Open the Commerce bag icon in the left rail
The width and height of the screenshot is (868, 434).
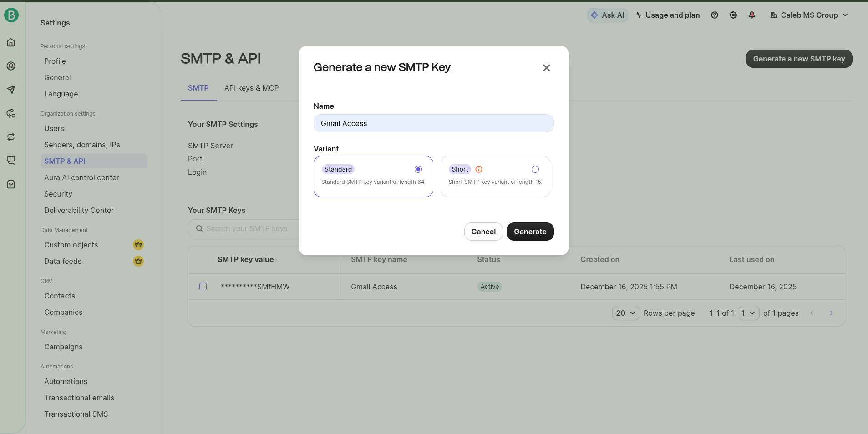click(11, 184)
